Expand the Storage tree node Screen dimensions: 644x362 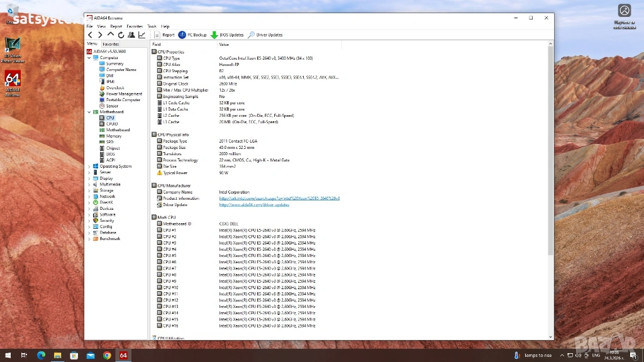[x=89, y=190]
